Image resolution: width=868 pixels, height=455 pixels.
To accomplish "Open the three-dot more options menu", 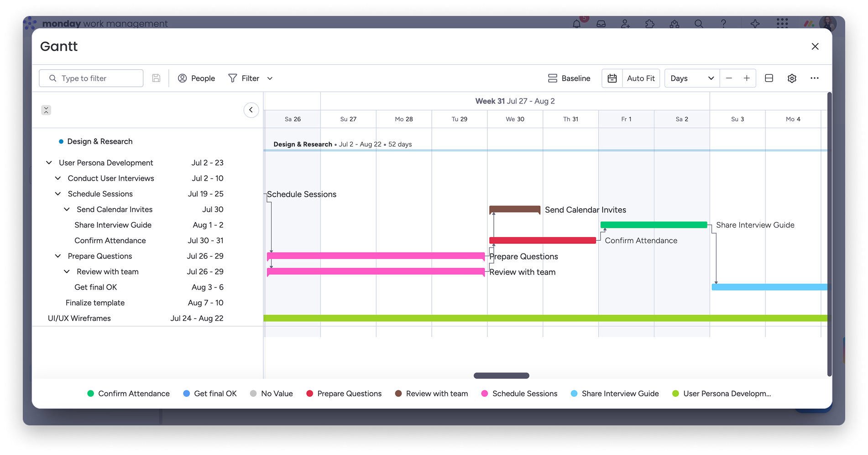I will click(x=815, y=78).
